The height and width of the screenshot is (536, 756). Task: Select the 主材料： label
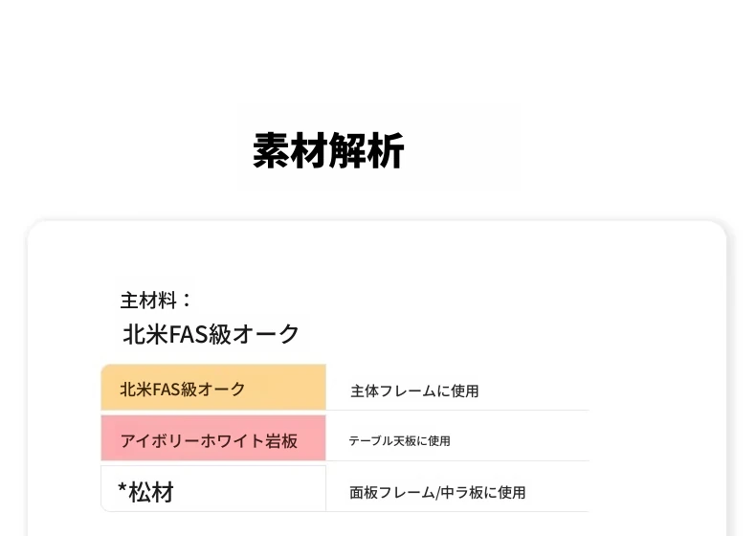(156, 301)
